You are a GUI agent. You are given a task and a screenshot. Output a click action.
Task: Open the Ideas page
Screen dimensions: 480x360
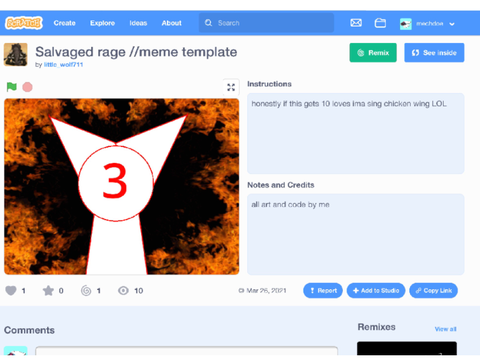point(138,23)
